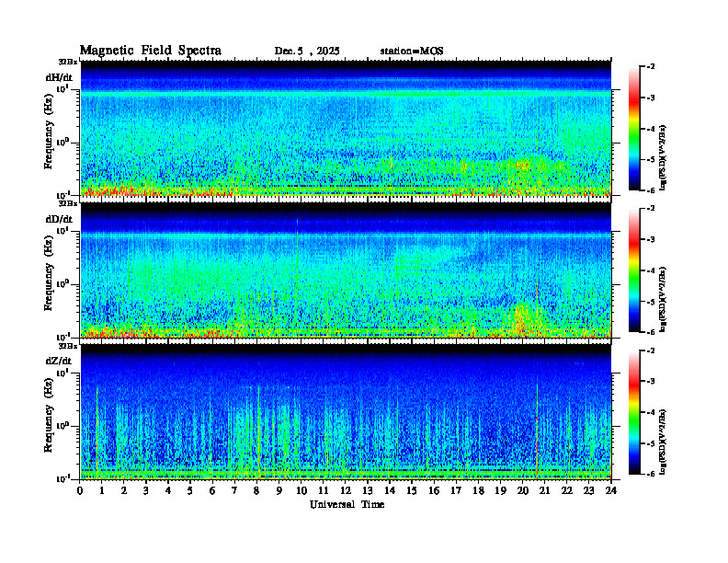This screenshot has width=728, height=563.
Task: Click hour label "7" on the time axis
Action: pos(234,490)
